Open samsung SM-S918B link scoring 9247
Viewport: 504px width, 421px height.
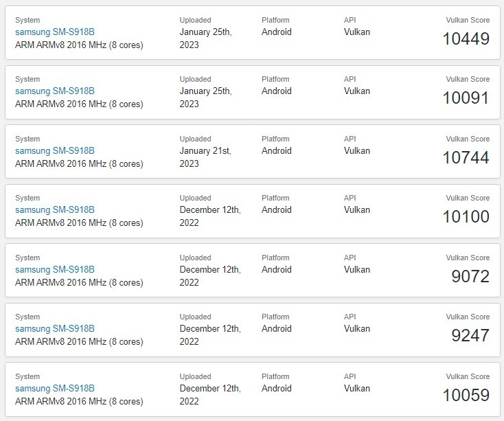pyautogui.click(x=55, y=329)
